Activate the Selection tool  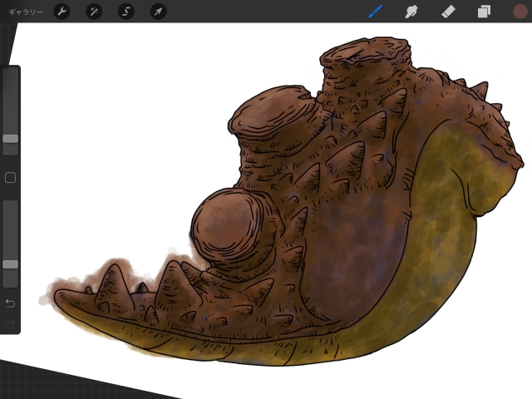(x=126, y=12)
